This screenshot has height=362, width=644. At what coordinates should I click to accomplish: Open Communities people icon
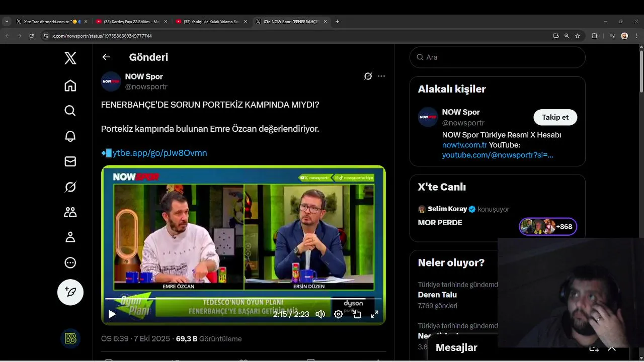coord(70,212)
